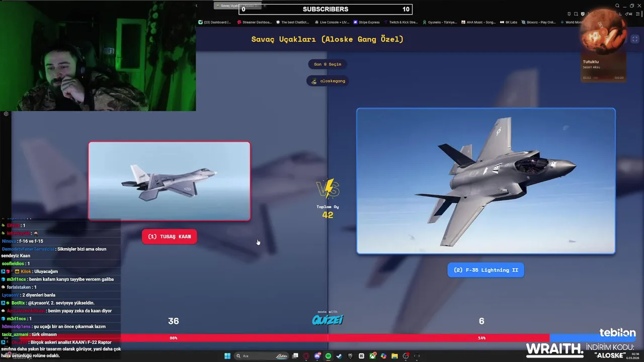Click the Windows taskbar search box
644x362 pixels.
(x=262, y=356)
